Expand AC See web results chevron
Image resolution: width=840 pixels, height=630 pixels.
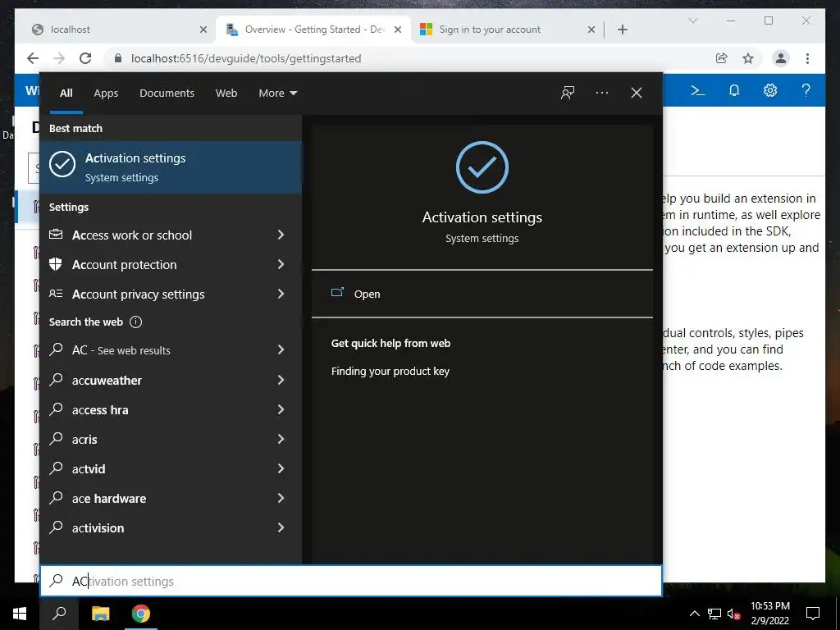281,349
